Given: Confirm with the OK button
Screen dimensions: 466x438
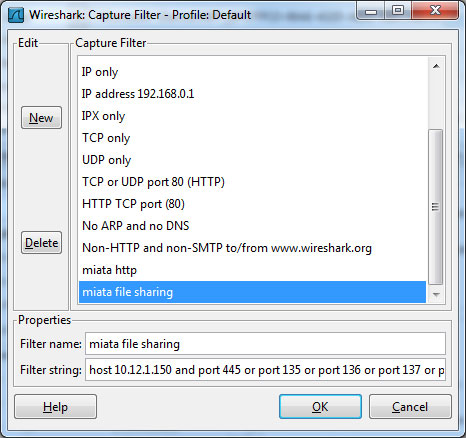Looking at the screenshot, I should click(x=320, y=407).
